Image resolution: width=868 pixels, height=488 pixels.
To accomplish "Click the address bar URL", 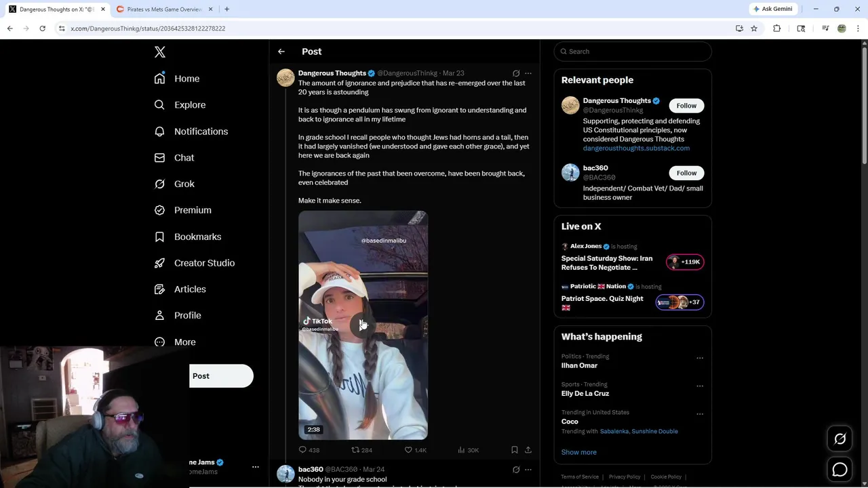I will (148, 28).
